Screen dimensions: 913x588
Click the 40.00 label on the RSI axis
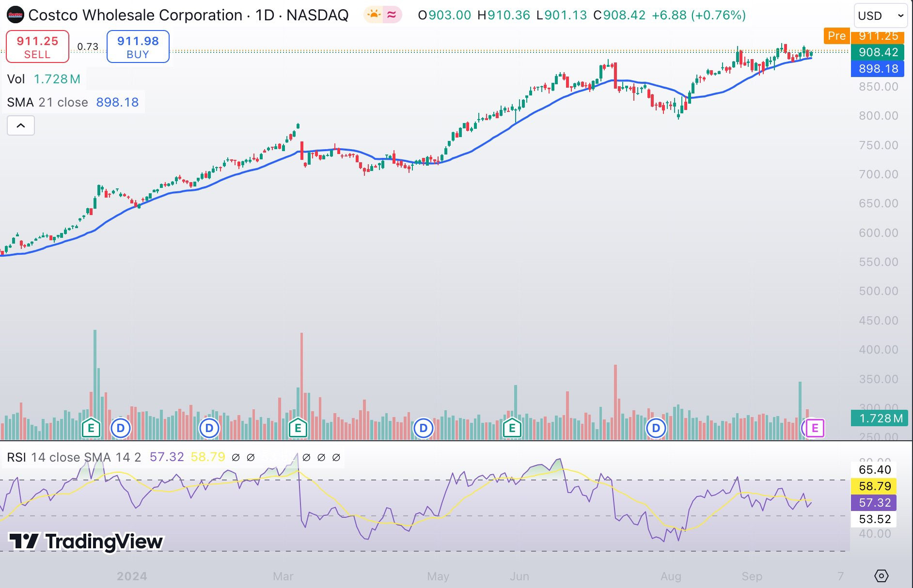[x=875, y=534]
